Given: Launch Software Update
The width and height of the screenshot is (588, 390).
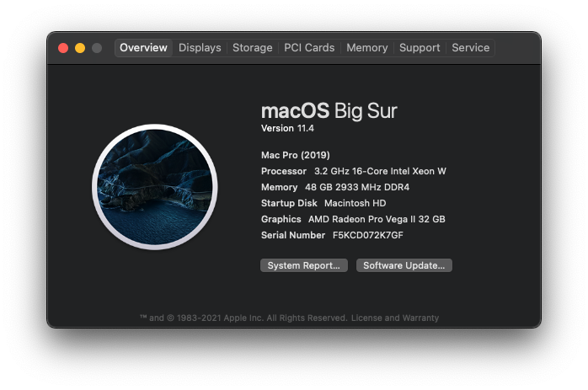Looking at the screenshot, I should coord(404,265).
